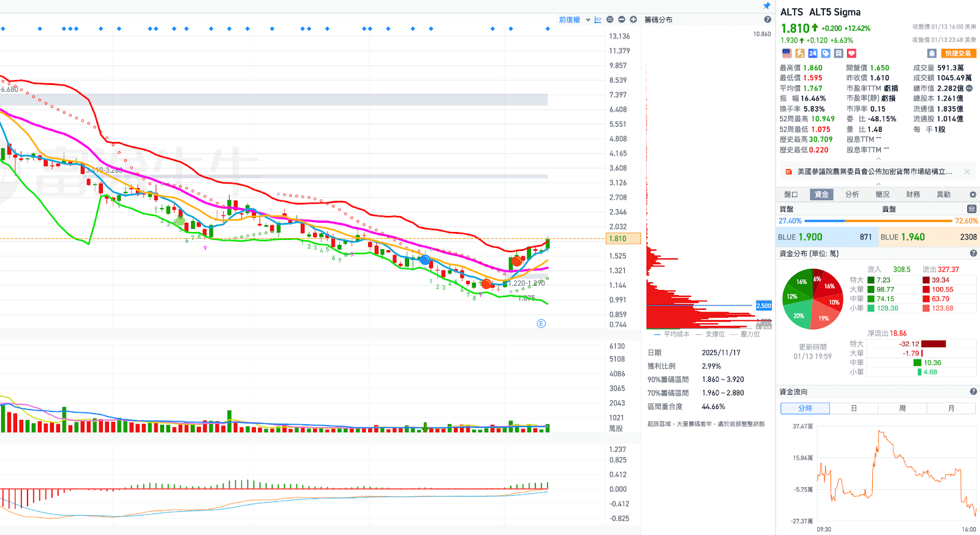Viewport: 980px width, 535px height.
Task: Click the 20% green slice of the pie chart
Action: [x=799, y=315]
